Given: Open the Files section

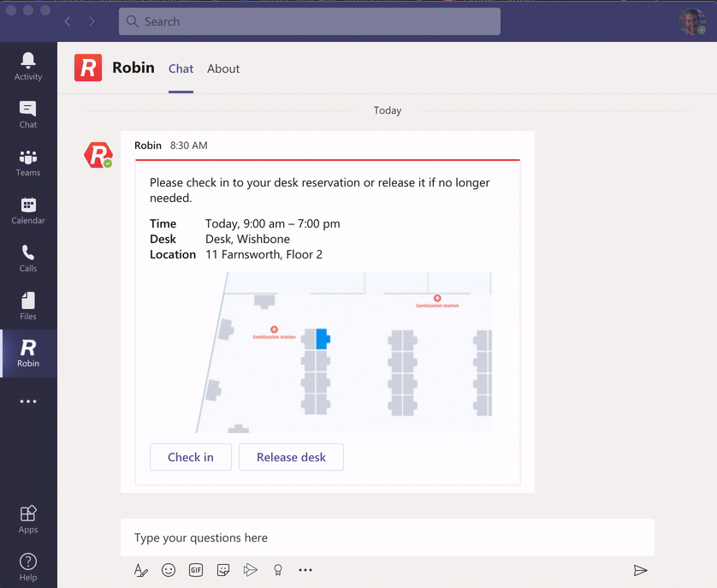Looking at the screenshot, I should [x=28, y=305].
